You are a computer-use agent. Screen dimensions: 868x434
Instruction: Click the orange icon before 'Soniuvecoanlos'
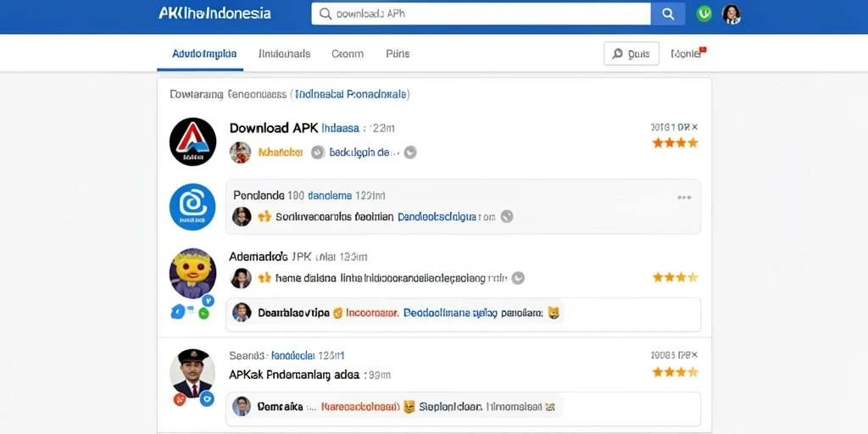point(265,216)
